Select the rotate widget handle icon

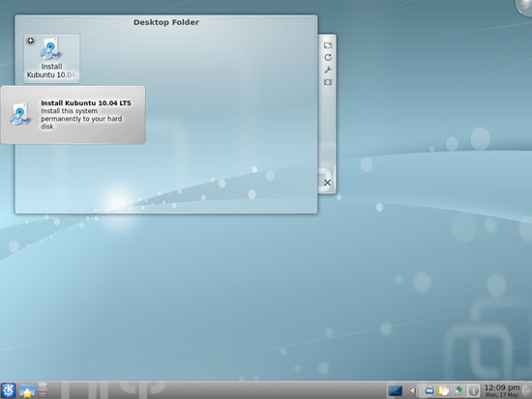point(327,58)
